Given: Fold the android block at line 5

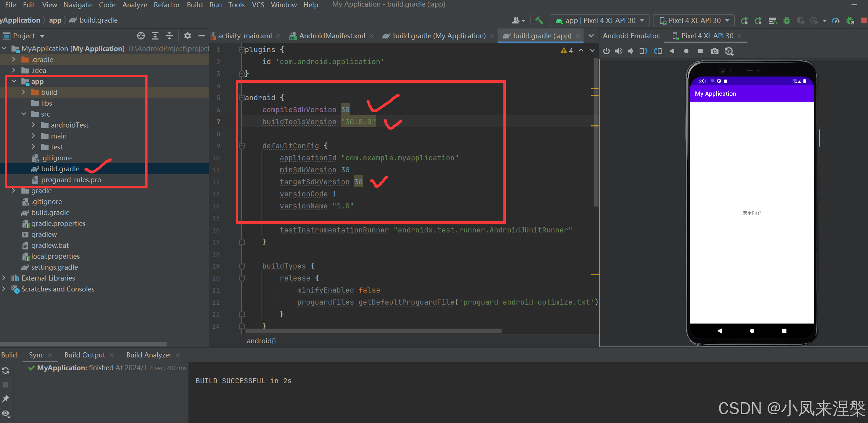Looking at the screenshot, I should pyautogui.click(x=241, y=98).
